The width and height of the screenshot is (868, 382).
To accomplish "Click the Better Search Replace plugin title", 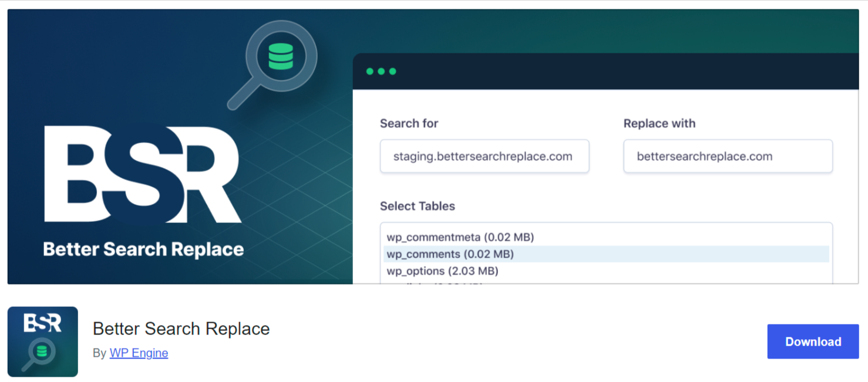I will tap(181, 329).
